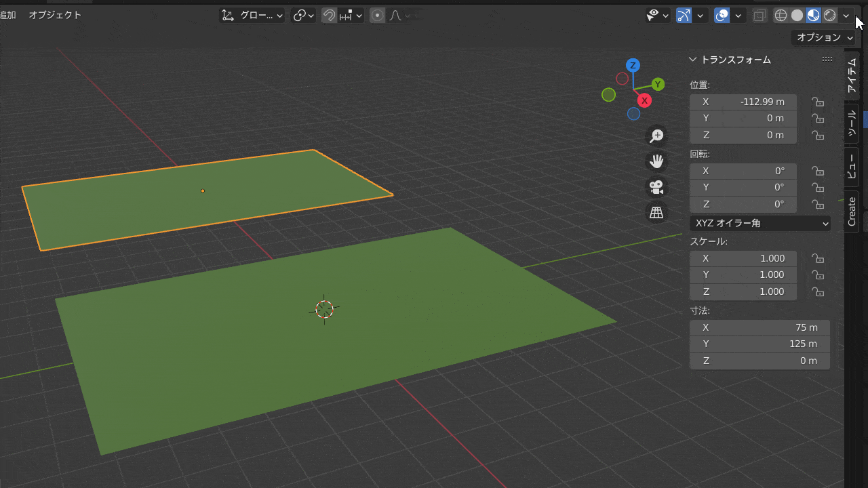Click the Z axis ball on the navigation gizmo
Image resolution: width=868 pixels, height=488 pixels.
(x=633, y=65)
